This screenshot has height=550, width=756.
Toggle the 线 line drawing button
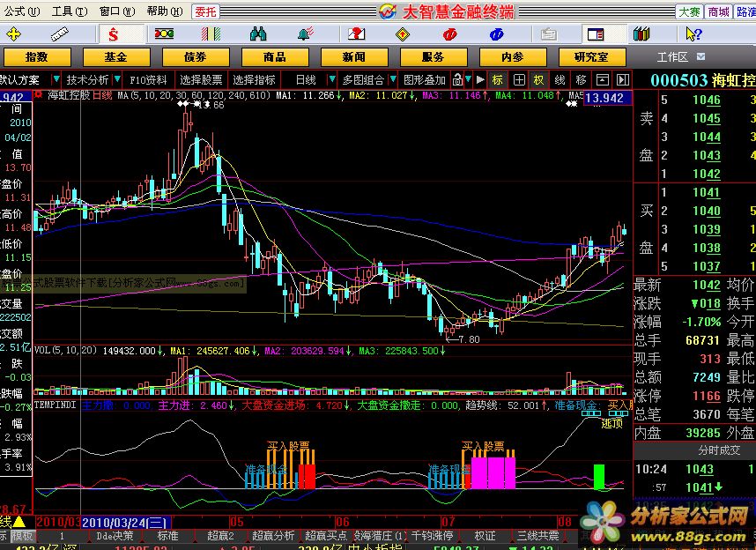coord(560,79)
